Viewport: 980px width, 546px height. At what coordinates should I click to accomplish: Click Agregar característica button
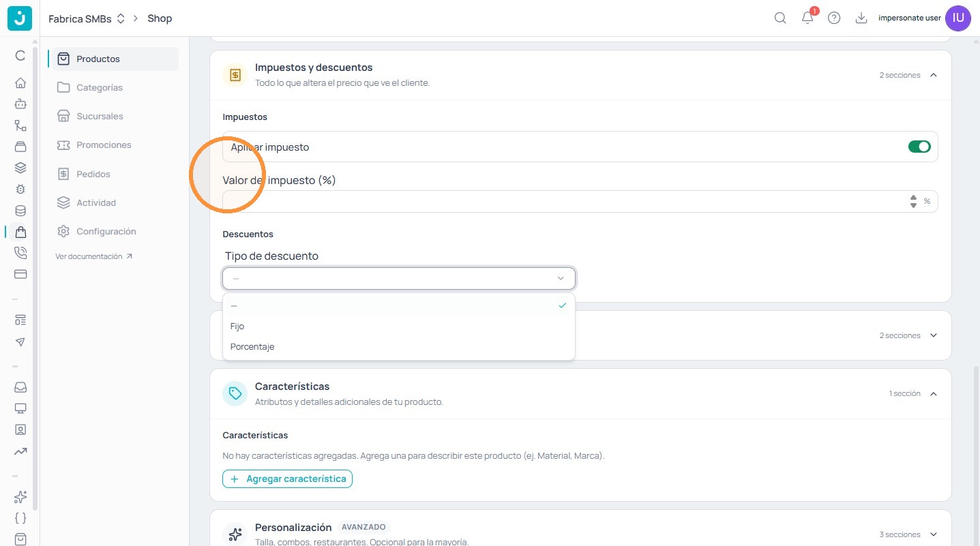[287, 479]
